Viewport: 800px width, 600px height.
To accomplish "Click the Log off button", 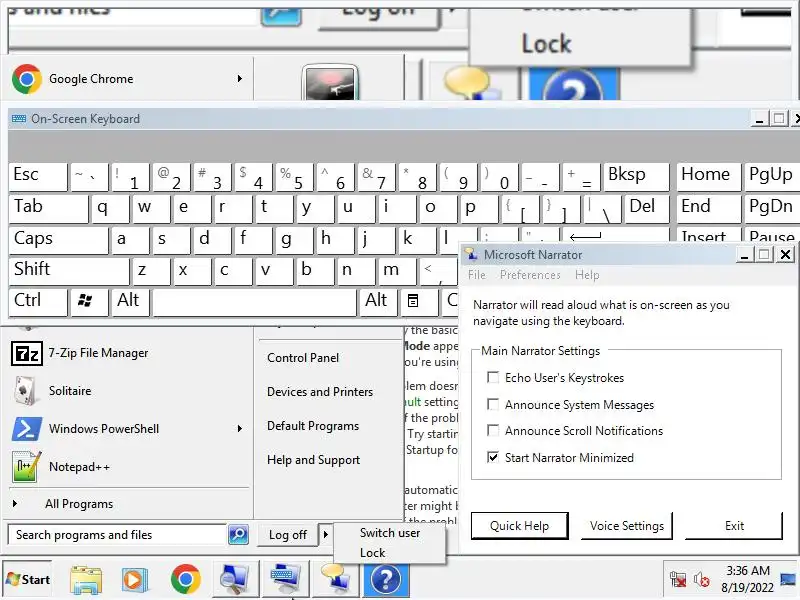I will click(x=288, y=535).
